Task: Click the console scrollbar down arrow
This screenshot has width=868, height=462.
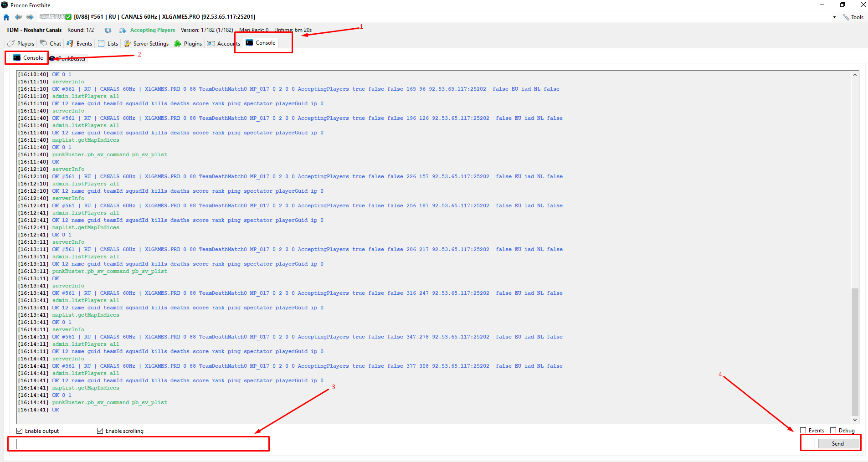Action: 855,420
